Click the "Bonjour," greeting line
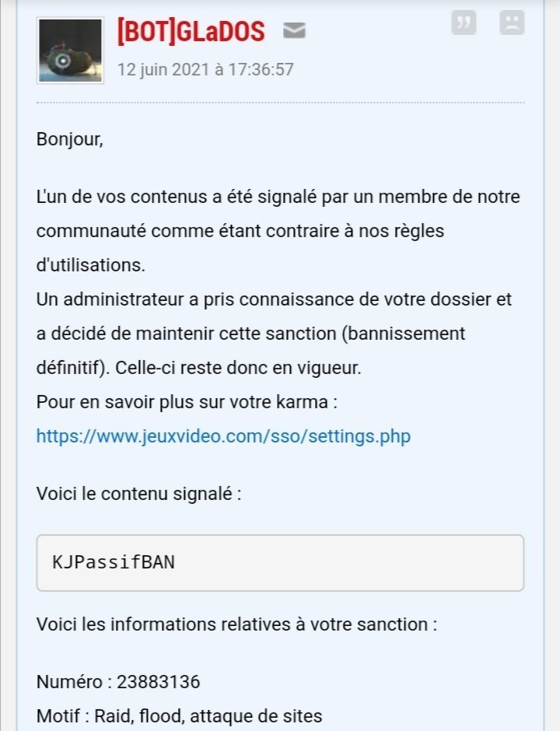Screen dimensions: 560x731 click(x=70, y=139)
